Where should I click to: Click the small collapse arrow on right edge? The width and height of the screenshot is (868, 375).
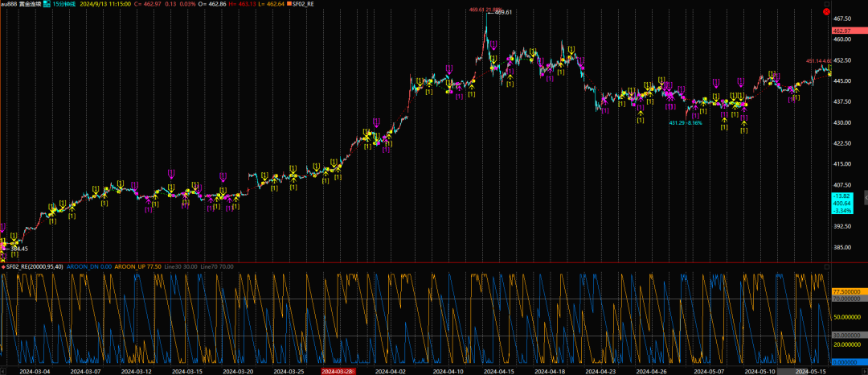pyautogui.click(x=865, y=196)
